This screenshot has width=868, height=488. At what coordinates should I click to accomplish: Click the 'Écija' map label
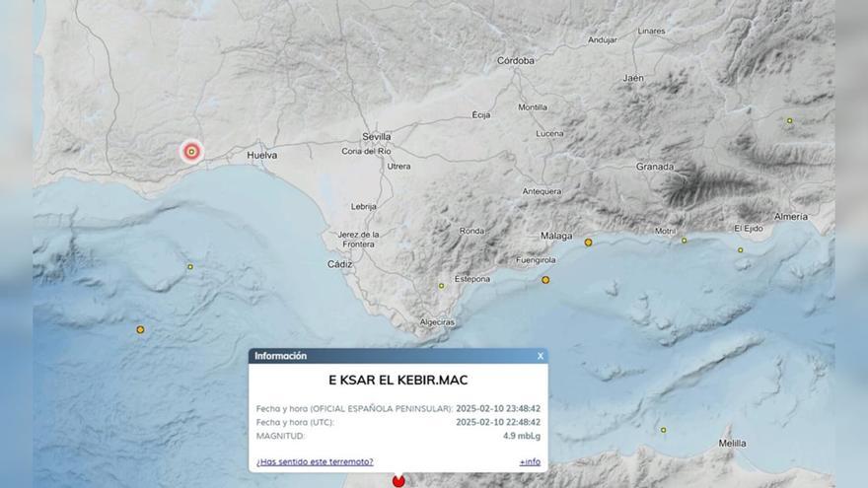tap(481, 115)
